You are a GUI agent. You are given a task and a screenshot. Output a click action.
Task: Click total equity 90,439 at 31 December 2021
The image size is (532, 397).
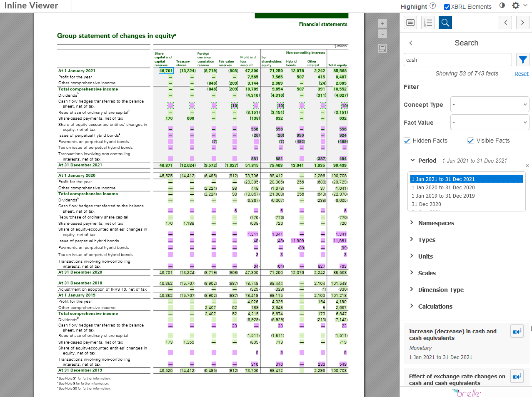[x=339, y=165]
